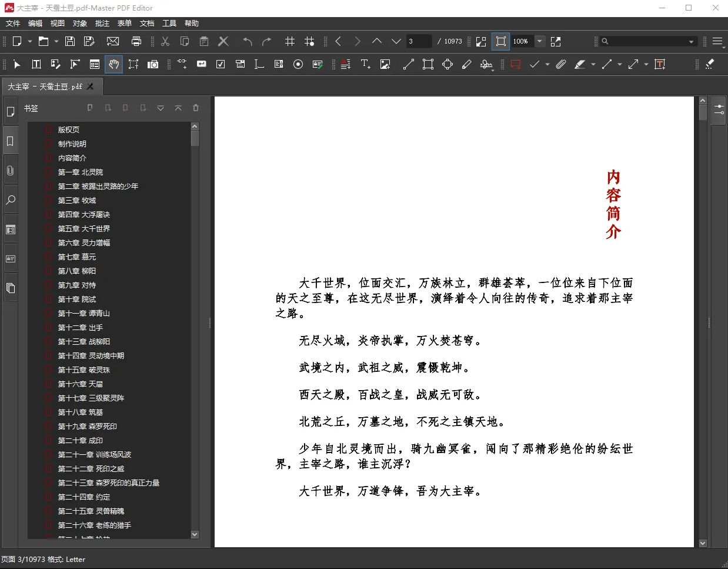This screenshot has height=569, width=728.
Task: Select the paperclip Attach File tool
Action: pyautogui.click(x=561, y=64)
